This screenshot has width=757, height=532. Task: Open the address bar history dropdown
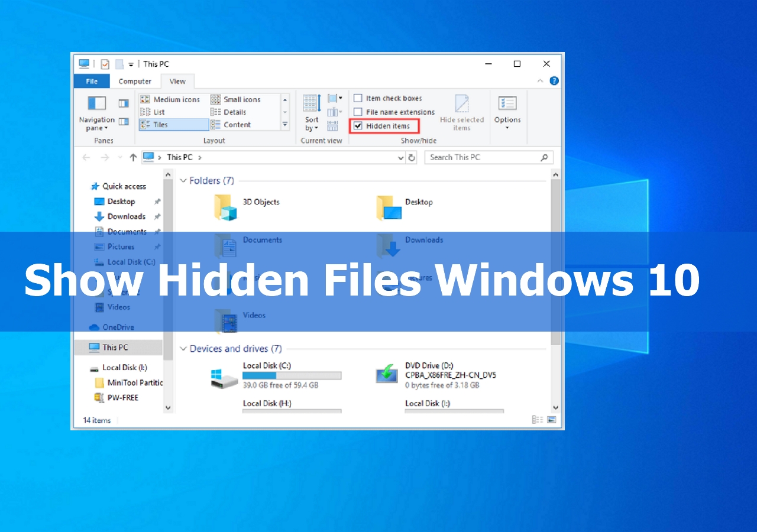point(401,158)
